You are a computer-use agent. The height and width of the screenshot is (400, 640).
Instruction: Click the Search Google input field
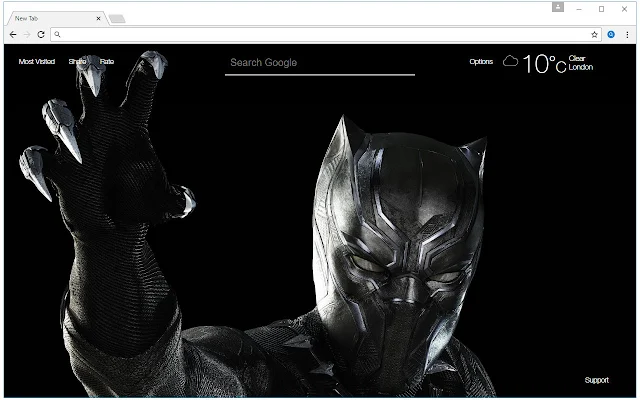[x=320, y=63]
